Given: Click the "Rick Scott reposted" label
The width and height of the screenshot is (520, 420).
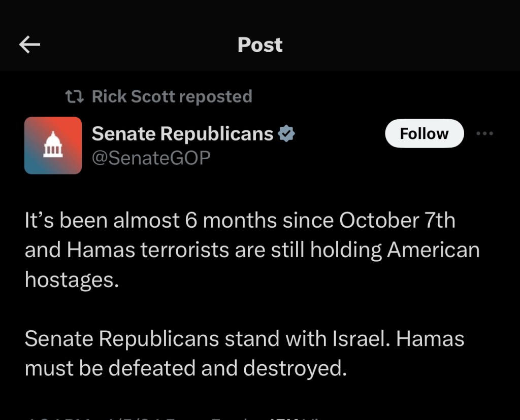Looking at the screenshot, I should click(x=172, y=96).
